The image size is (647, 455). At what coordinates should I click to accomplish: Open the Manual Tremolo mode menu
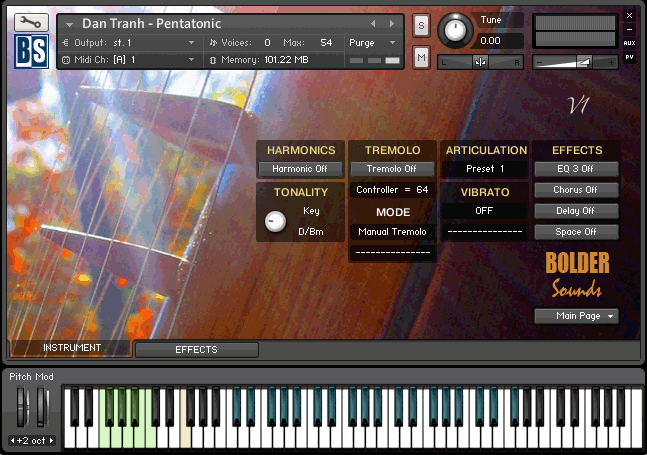392,232
